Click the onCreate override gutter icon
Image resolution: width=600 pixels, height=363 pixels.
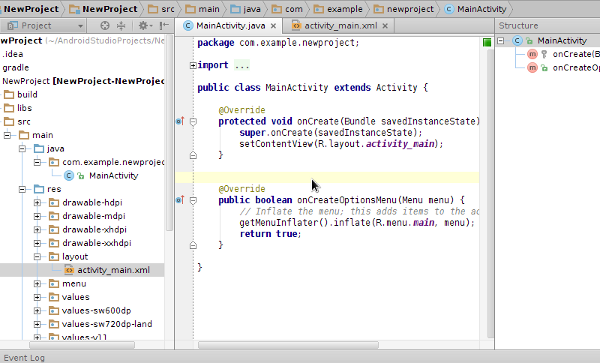pyautogui.click(x=180, y=121)
